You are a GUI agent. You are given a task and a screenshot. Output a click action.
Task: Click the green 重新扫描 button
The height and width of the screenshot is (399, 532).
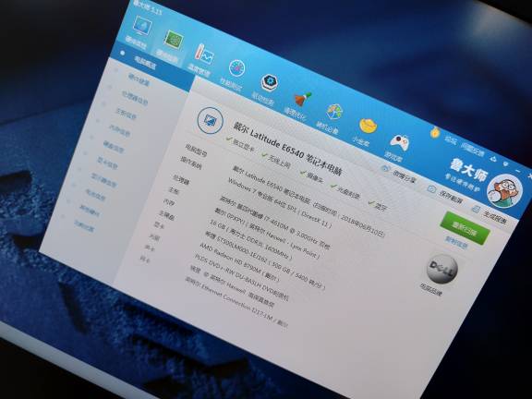[465, 228]
